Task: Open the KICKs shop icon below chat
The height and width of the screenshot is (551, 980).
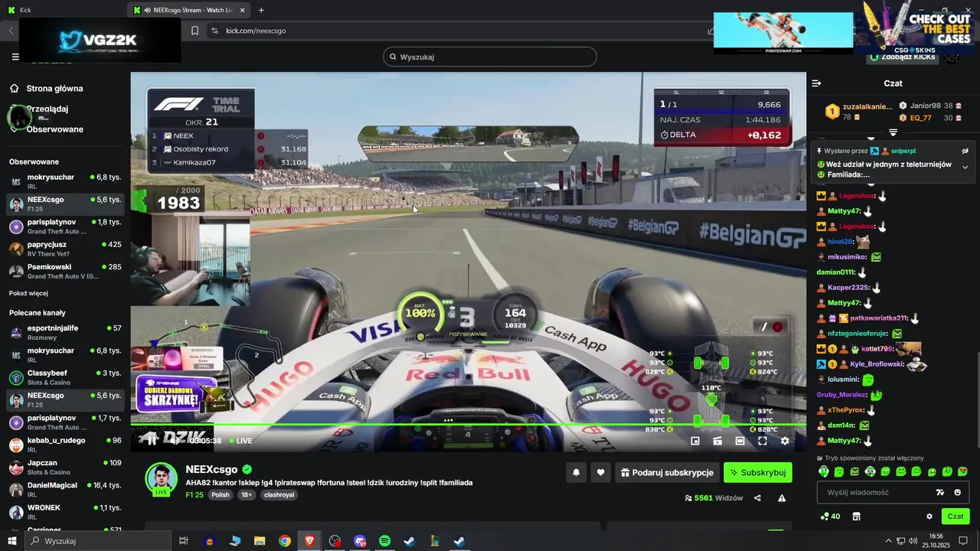Action: tap(856, 517)
